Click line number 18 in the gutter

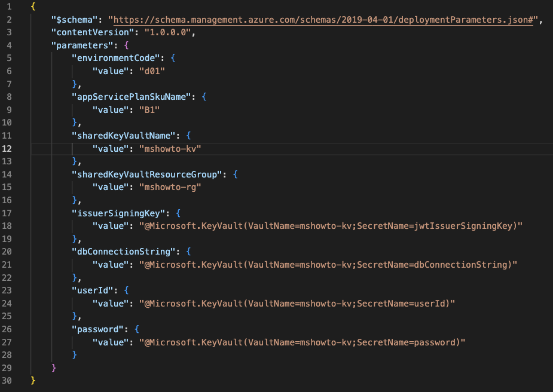coord(7,226)
